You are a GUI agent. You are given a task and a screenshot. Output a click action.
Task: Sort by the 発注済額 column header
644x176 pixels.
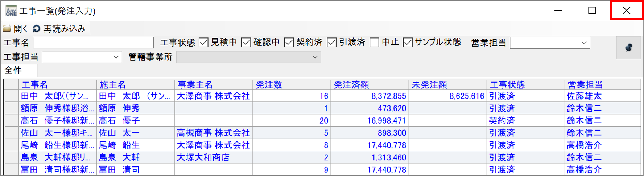click(x=351, y=85)
